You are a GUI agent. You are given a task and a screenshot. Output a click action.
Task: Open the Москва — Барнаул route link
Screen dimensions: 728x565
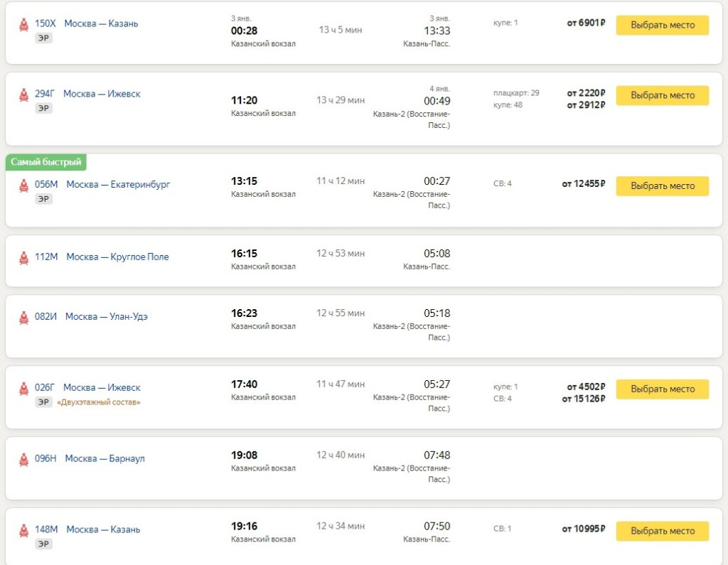[x=105, y=459]
